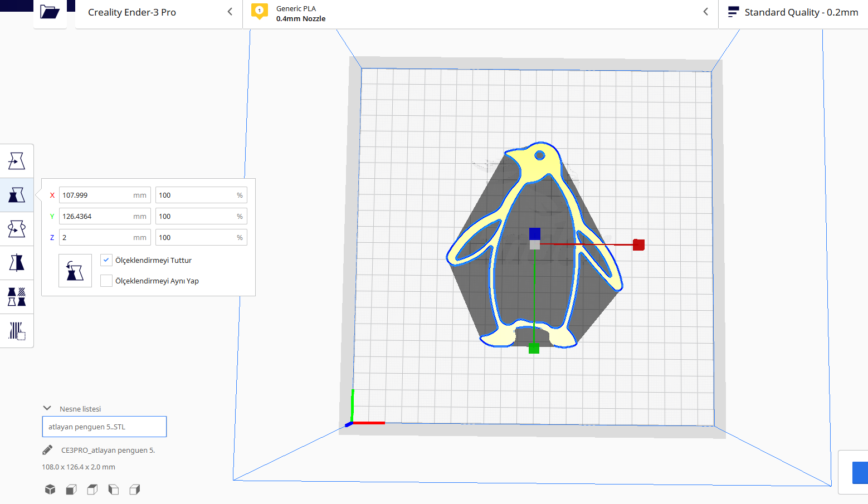Click the red X-axis scale handle
Screen dimensions: 868x504
638,244
